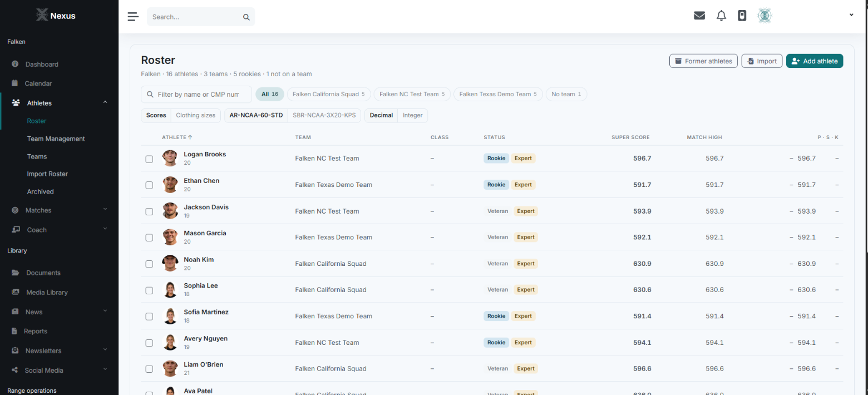This screenshot has width=868, height=395.
Task: Select the Sofia Martinez row checkbox
Action: click(149, 317)
